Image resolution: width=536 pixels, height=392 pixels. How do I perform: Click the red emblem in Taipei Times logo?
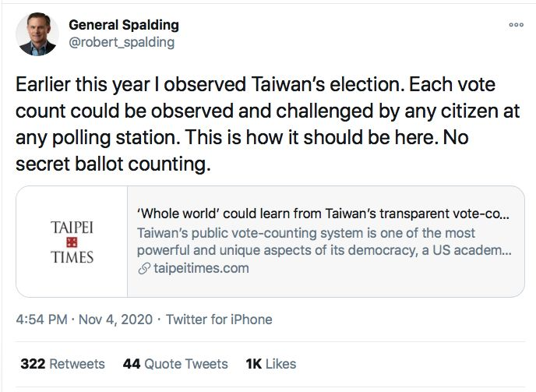click(x=72, y=242)
